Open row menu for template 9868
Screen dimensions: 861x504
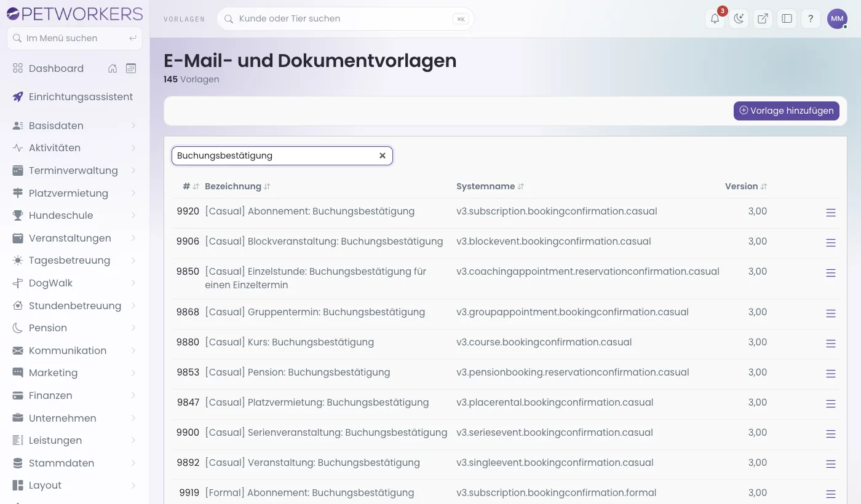tap(831, 313)
